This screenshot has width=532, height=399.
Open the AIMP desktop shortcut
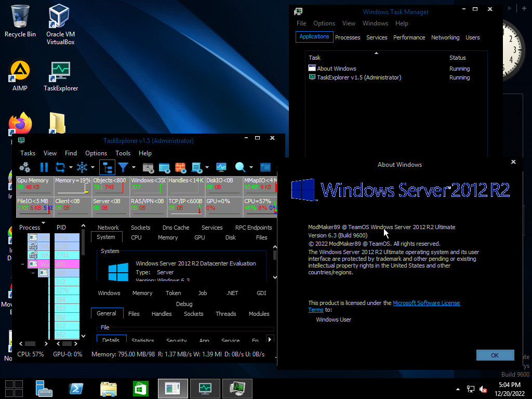tap(20, 76)
